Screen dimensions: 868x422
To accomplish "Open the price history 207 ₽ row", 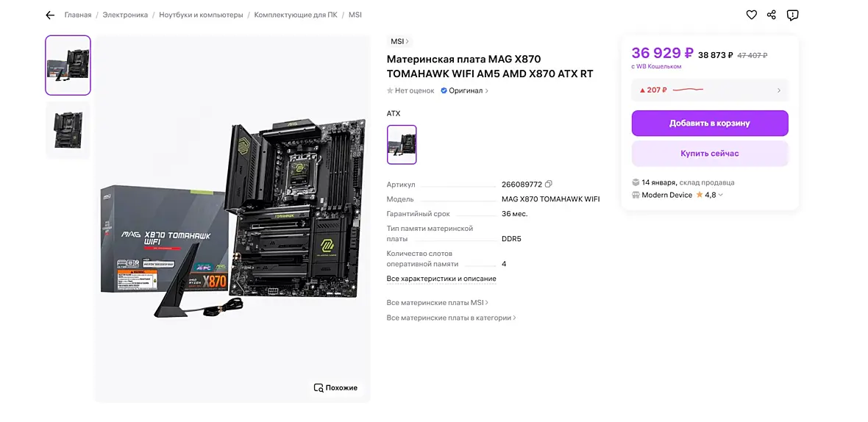I will (710, 90).
